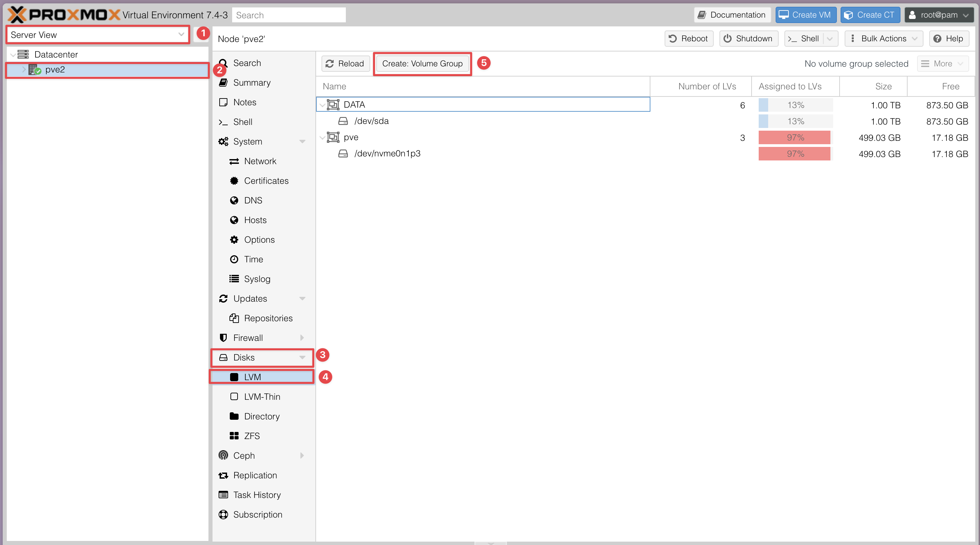This screenshot has width=980, height=545.
Task: Expand the Bulk Actions menu
Action: 883,39
